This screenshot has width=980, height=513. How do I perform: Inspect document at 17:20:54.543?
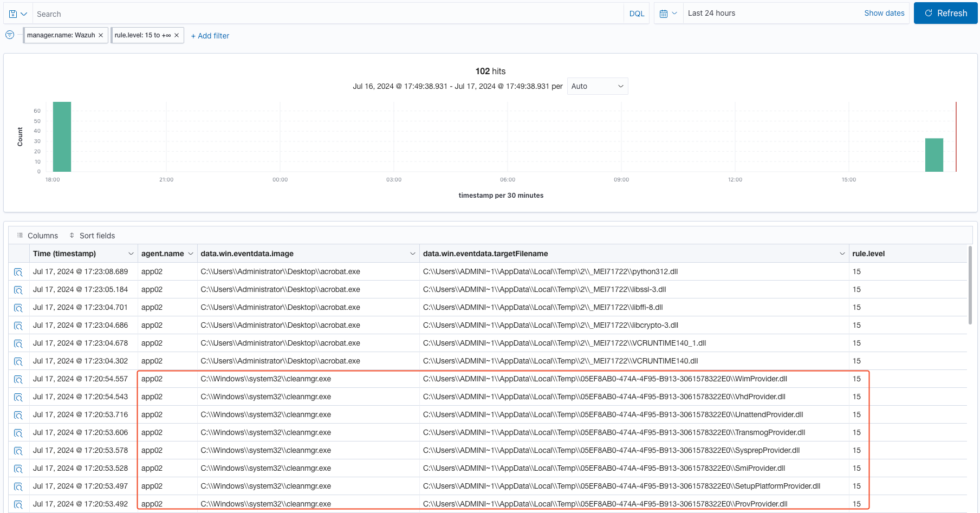pos(18,397)
